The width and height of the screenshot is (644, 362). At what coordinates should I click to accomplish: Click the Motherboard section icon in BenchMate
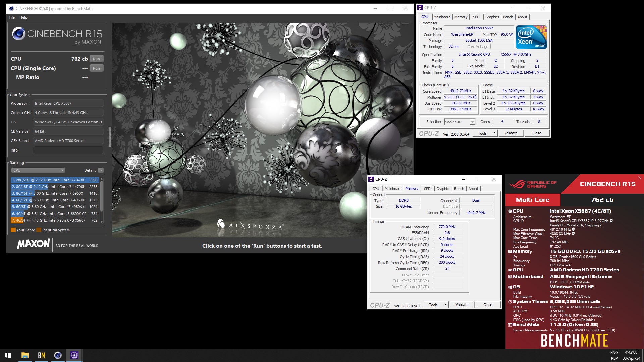(x=510, y=277)
